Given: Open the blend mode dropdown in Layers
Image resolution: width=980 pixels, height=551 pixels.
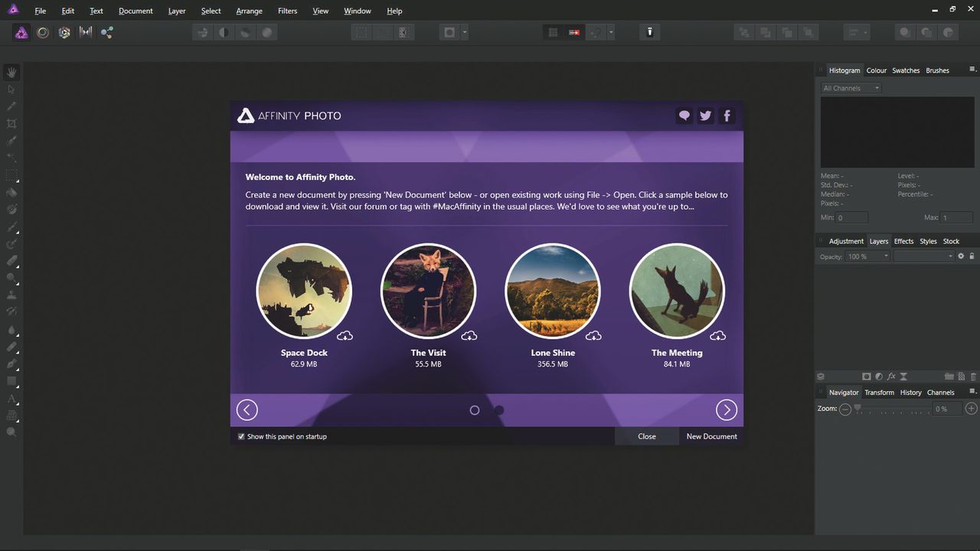Looking at the screenshot, I should 923,256.
